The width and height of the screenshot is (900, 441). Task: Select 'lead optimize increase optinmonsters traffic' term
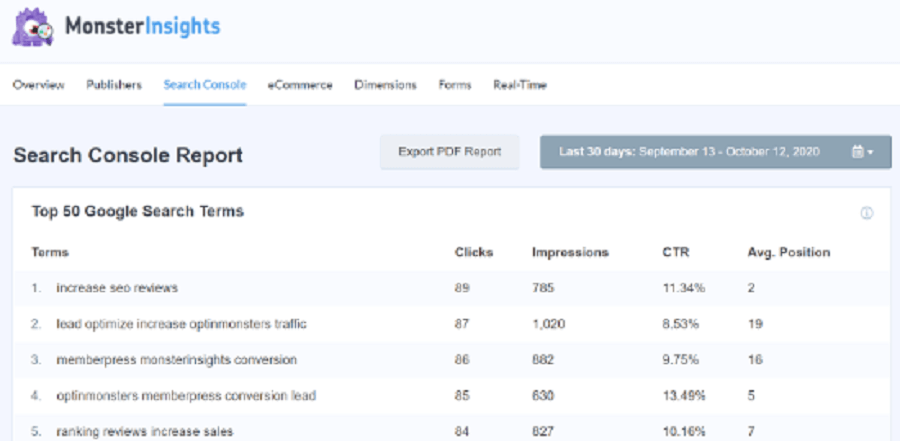pyautogui.click(x=181, y=324)
